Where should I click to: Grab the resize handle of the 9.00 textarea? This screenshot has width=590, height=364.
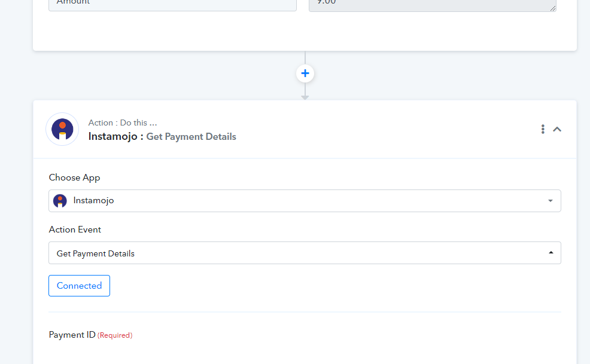pos(553,8)
